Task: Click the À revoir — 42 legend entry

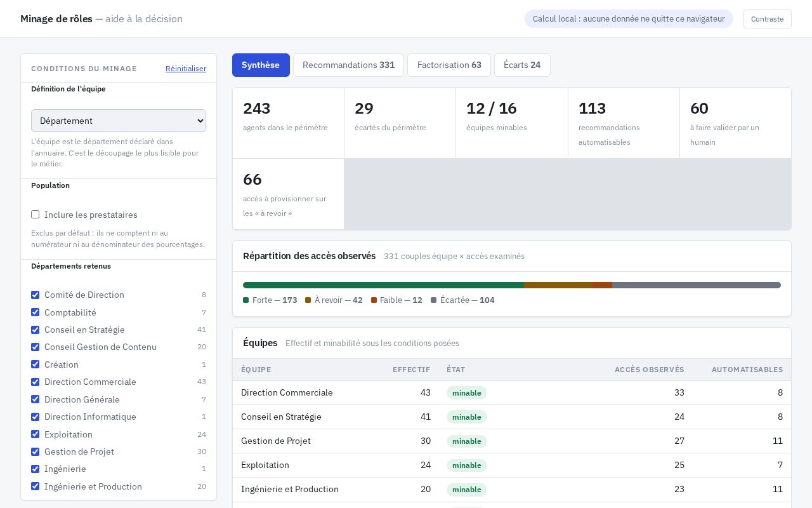Action: (334, 300)
